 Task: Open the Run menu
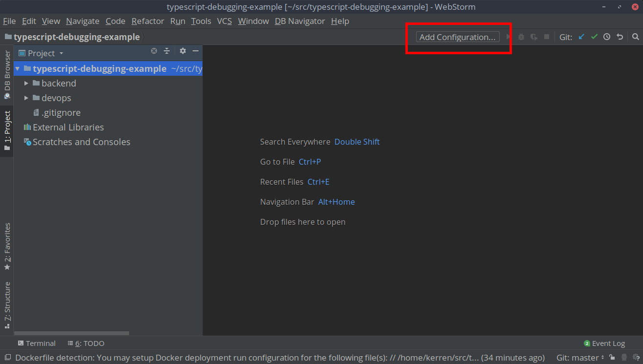click(x=177, y=21)
